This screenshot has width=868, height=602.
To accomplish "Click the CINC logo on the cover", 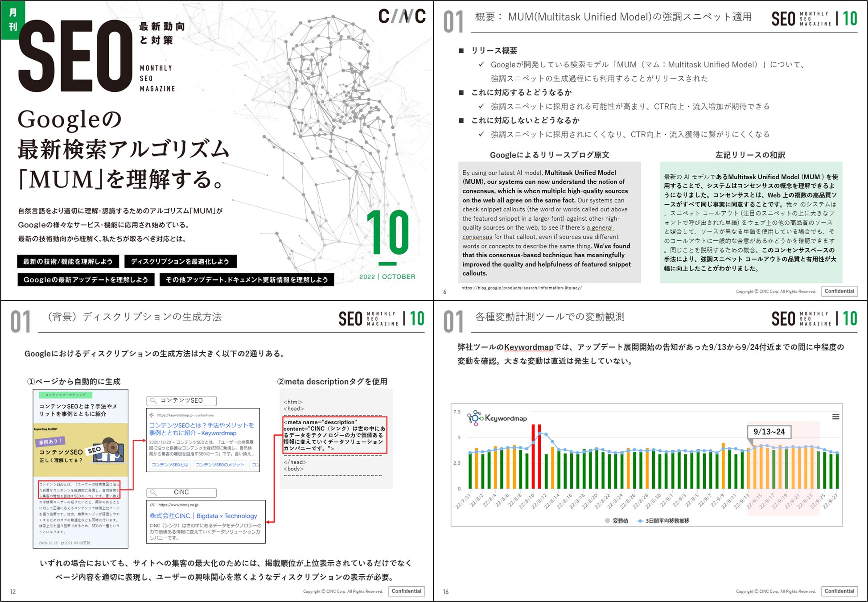I will coord(402,16).
